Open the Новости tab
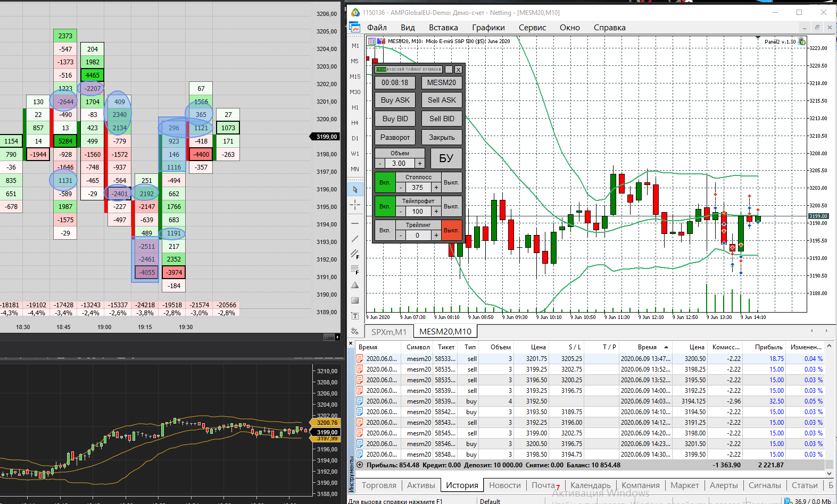 (x=505, y=485)
